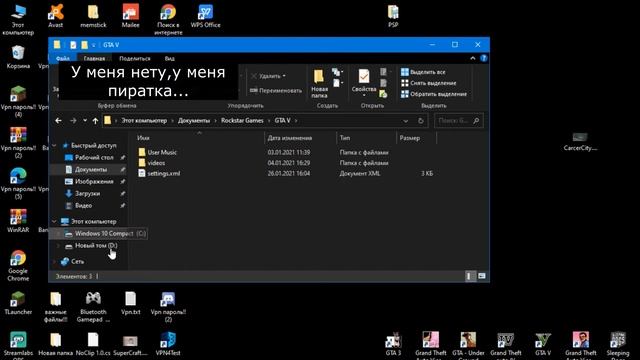Select the videos folder row

pyautogui.click(x=156, y=163)
